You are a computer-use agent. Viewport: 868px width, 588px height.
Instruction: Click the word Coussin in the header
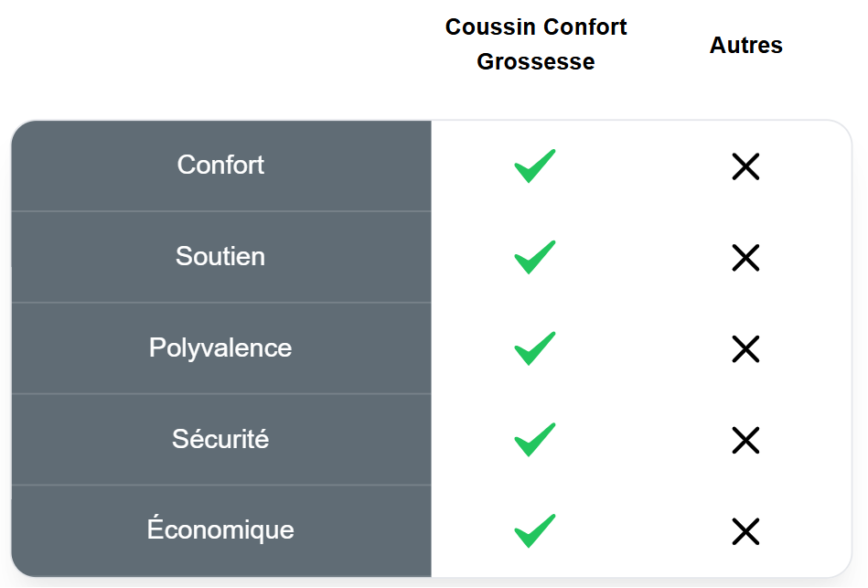pos(485,27)
